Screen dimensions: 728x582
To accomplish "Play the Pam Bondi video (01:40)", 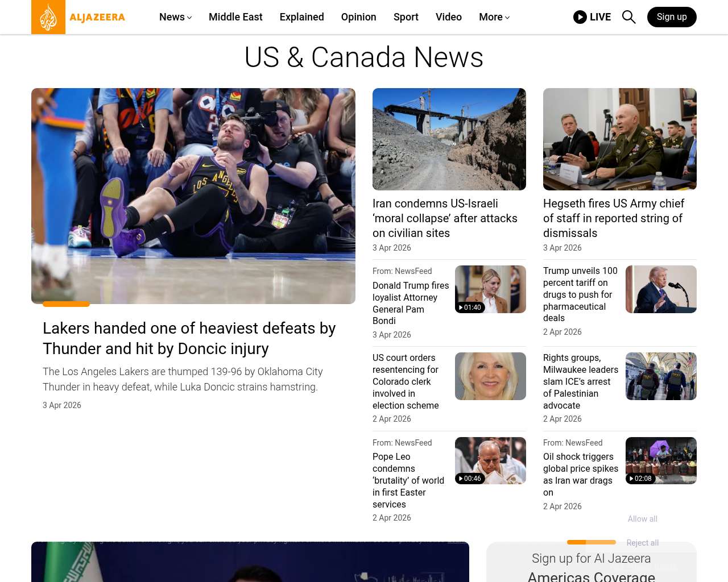I will tap(490, 289).
